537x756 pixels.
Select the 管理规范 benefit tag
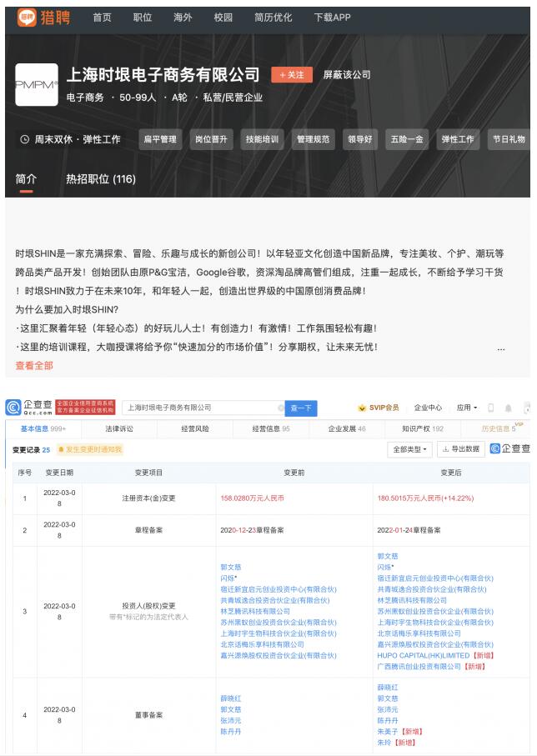coord(314,139)
